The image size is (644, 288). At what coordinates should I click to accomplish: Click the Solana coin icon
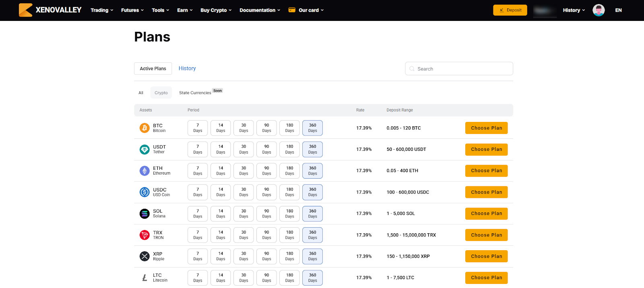[144, 214]
